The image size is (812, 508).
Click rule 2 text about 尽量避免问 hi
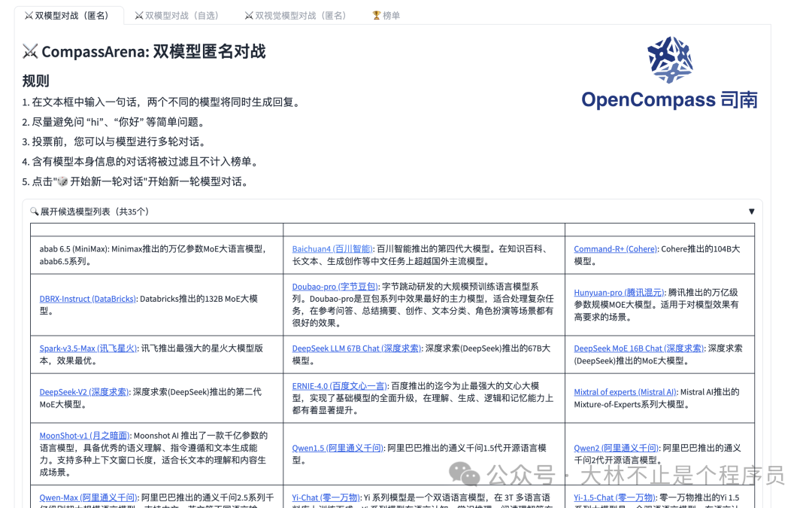[x=114, y=122]
